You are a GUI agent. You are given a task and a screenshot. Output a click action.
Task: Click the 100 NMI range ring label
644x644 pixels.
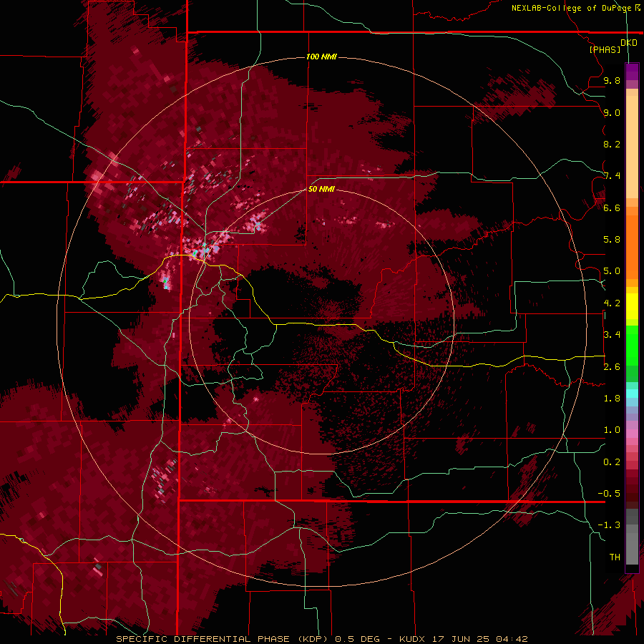coord(321,57)
